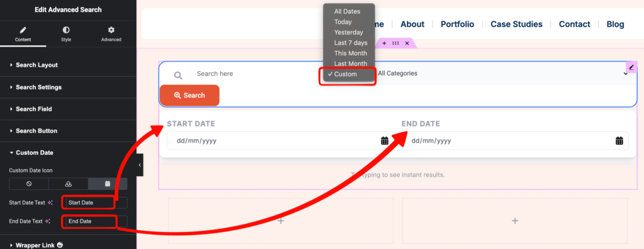Image resolution: width=644 pixels, height=249 pixels.
Task: Choose the no-icon option for Custom Date Icon
Action: 29,184
